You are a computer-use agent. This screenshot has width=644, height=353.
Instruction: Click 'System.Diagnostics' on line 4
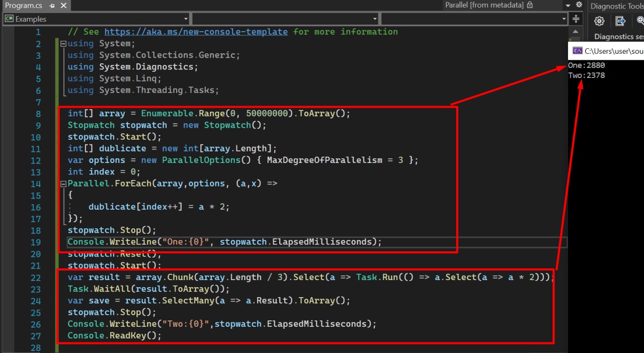pos(146,67)
